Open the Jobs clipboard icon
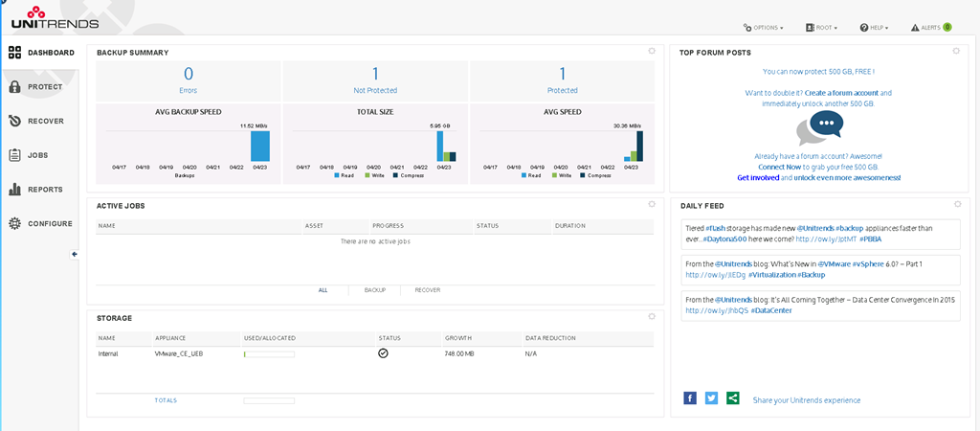 pyautogui.click(x=14, y=155)
